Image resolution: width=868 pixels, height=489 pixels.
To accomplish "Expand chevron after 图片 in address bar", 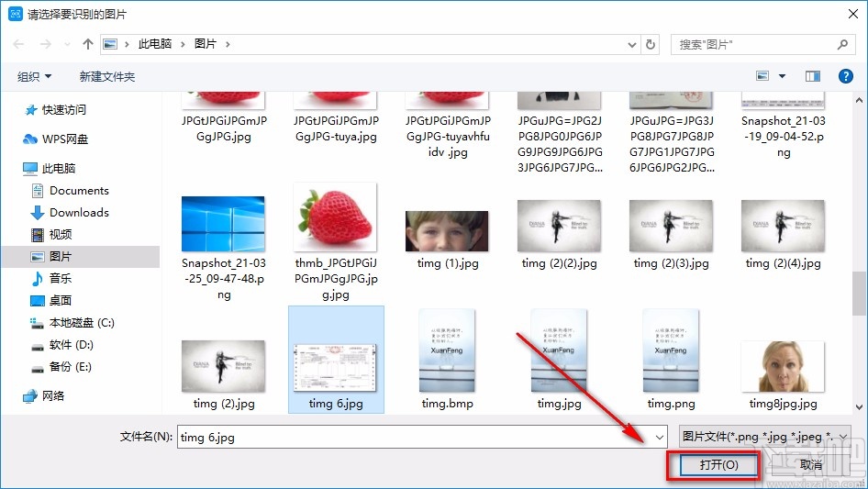I will 228,44.
